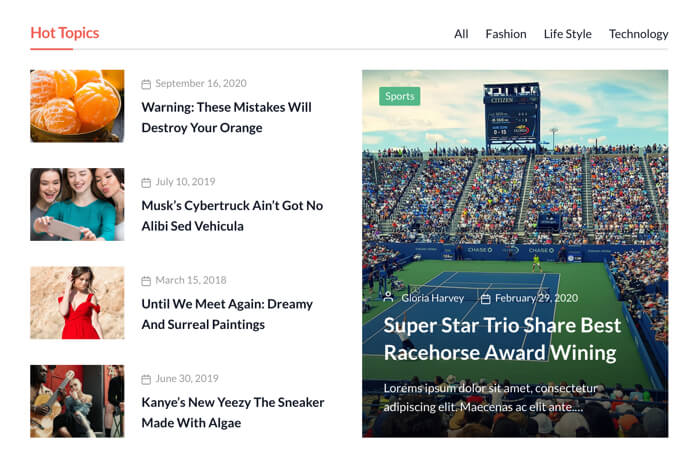Viewport: 700px width, 469px height.
Task: Click calendar icon beside July 10, 2019
Action: tap(146, 182)
